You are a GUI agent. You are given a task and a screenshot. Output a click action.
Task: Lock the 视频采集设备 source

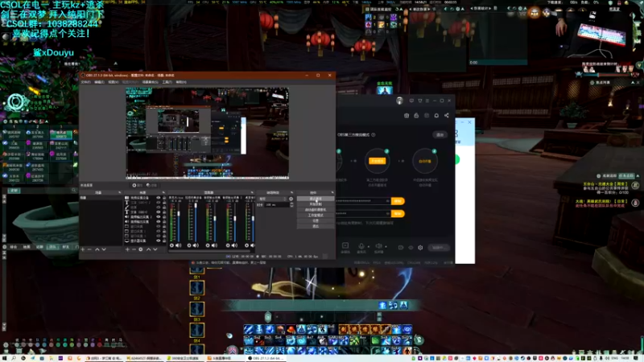coord(164,198)
